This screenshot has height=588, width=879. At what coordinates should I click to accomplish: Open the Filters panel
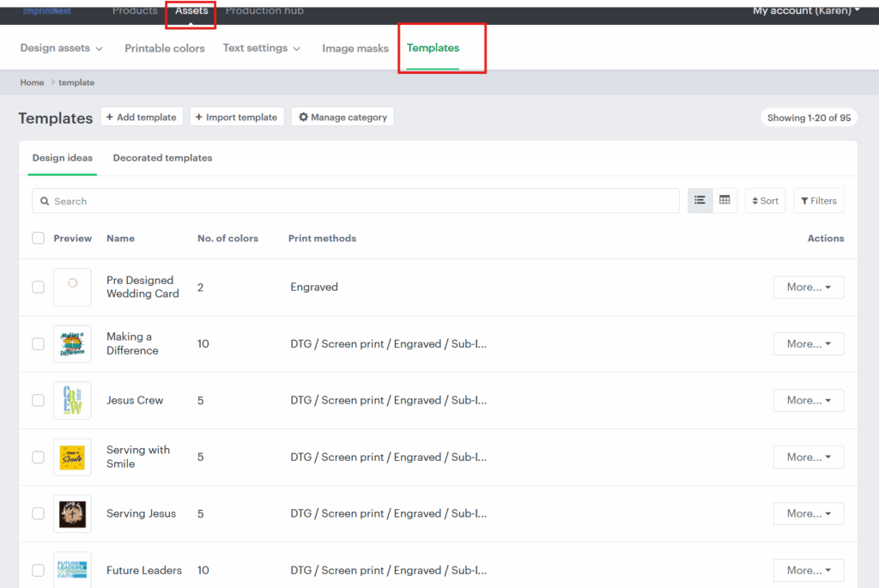coord(818,201)
